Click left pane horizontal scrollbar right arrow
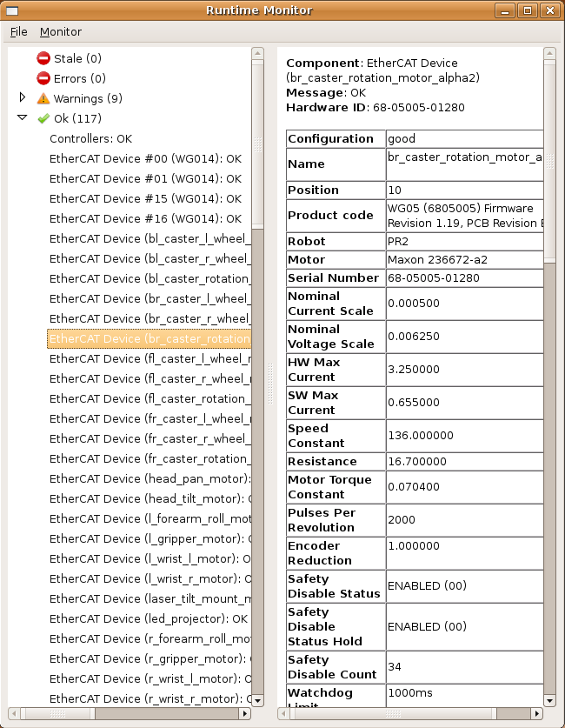Viewport: 565px width, 728px height. pos(246,713)
